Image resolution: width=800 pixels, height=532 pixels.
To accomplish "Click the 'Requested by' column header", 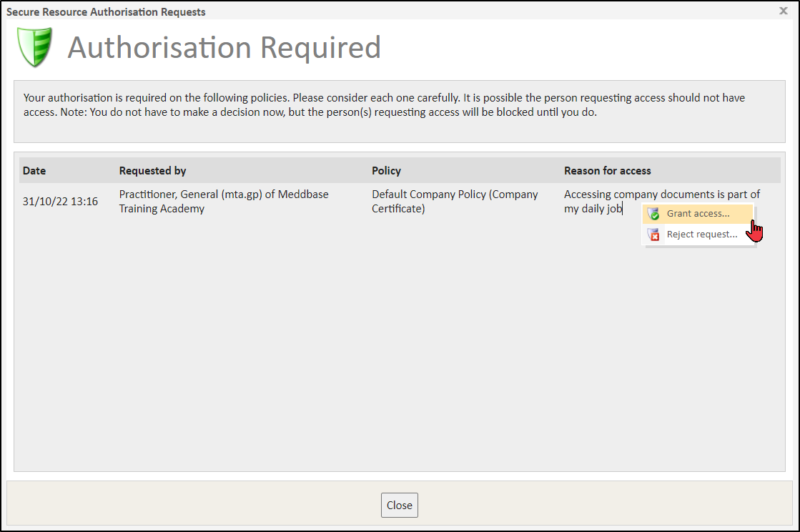I will pos(152,171).
